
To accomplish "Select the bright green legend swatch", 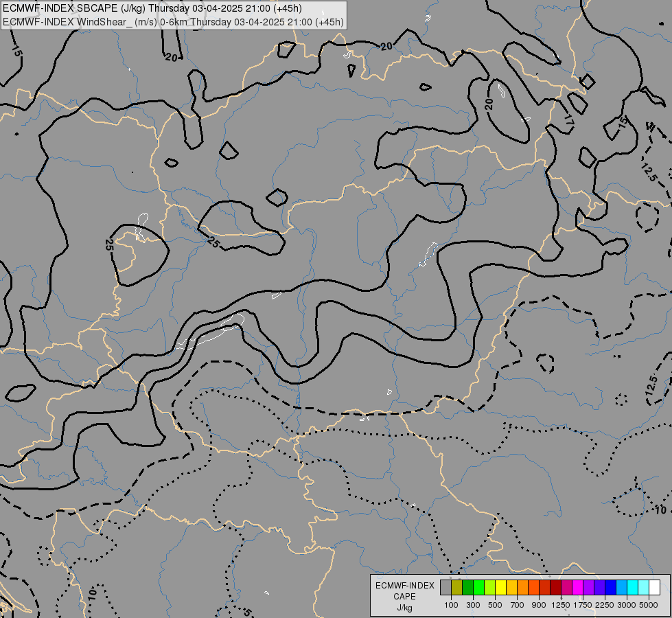I will pos(478,587).
